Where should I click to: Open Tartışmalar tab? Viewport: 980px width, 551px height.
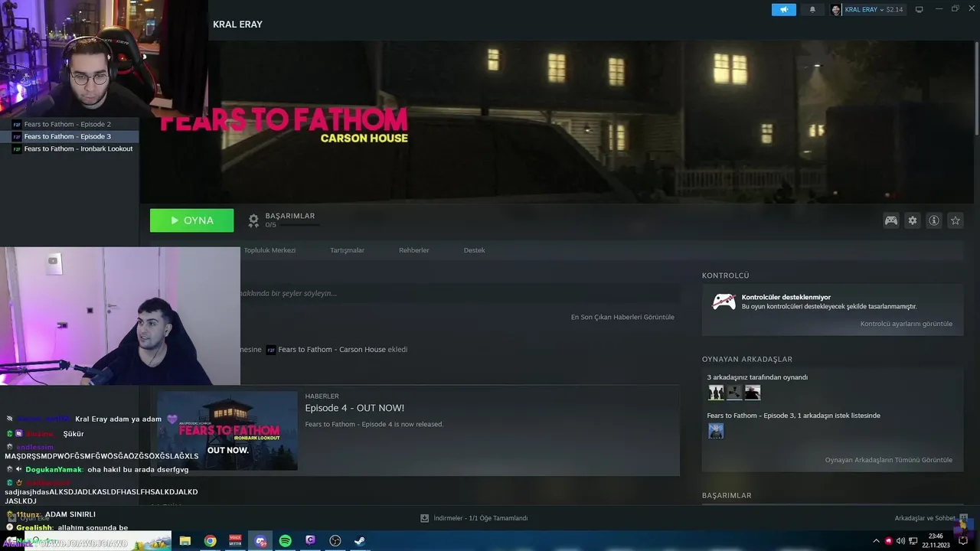347,250
